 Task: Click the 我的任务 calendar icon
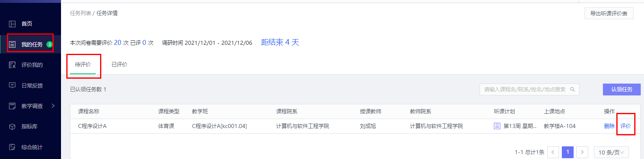12,44
